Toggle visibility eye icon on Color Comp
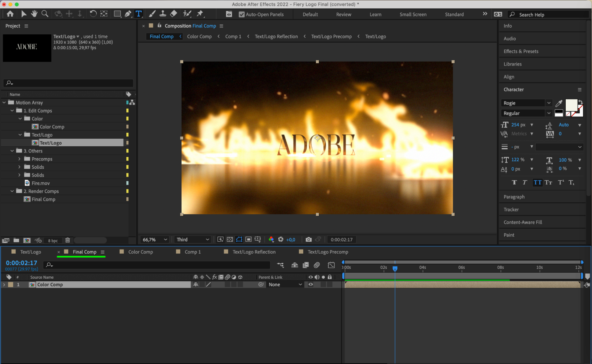Viewport: 592px width, 364px height. click(311, 284)
